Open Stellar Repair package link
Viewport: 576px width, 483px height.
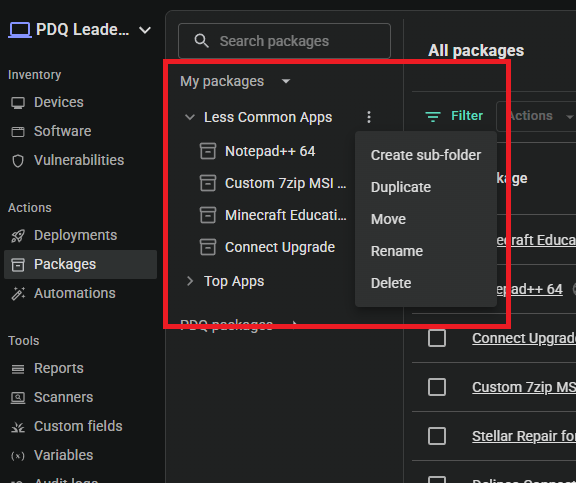click(x=524, y=436)
